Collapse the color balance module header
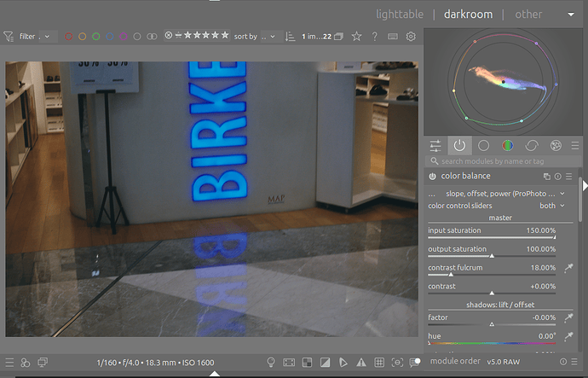The height and width of the screenshot is (378, 588). pyautogui.click(x=465, y=176)
